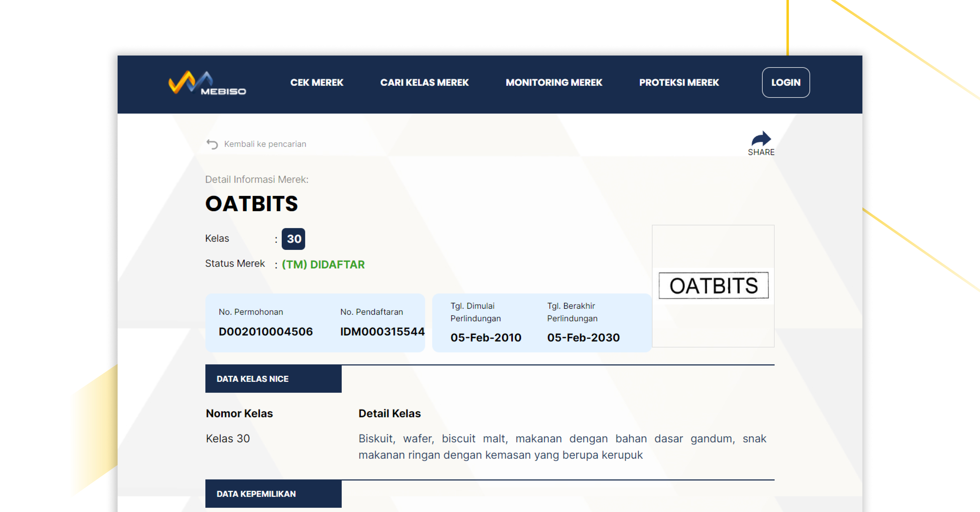980x512 pixels.
Task: Click the Kelas 30 row text
Action: (x=227, y=439)
